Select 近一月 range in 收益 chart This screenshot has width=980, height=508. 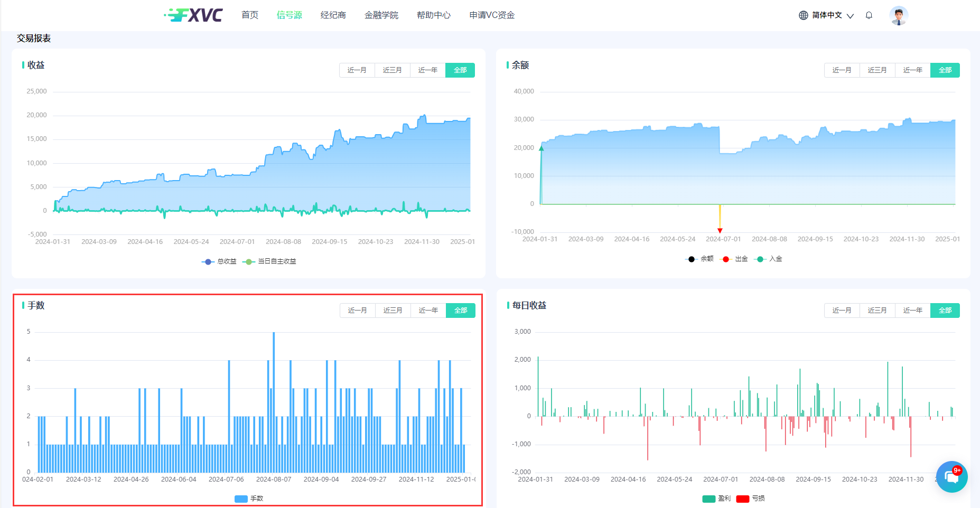(x=357, y=70)
